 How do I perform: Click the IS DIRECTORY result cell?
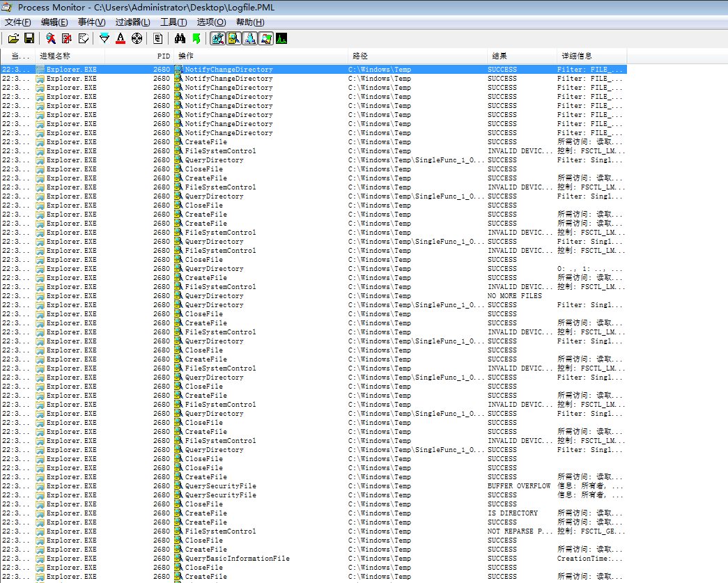point(513,513)
